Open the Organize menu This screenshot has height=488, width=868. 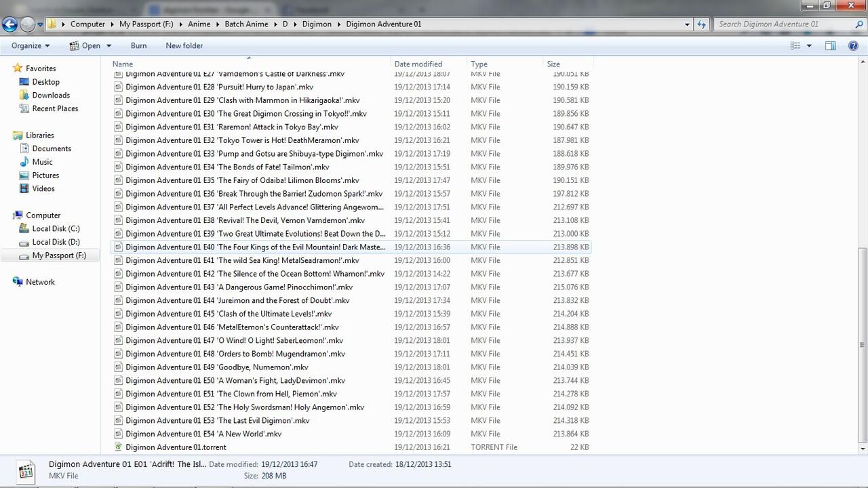coord(31,45)
